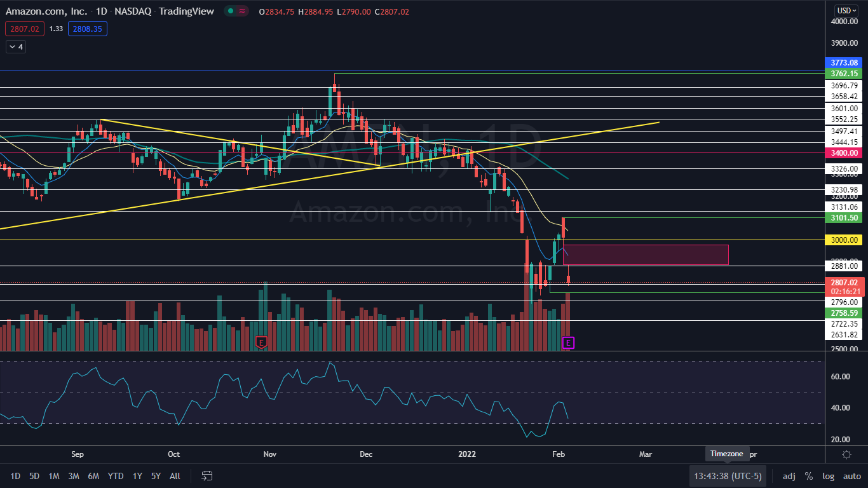Image resolution: width=868 pixels, height=488 pixels.
Task: Click the Nov label on time axis
Action: click(x=269, y=454)
